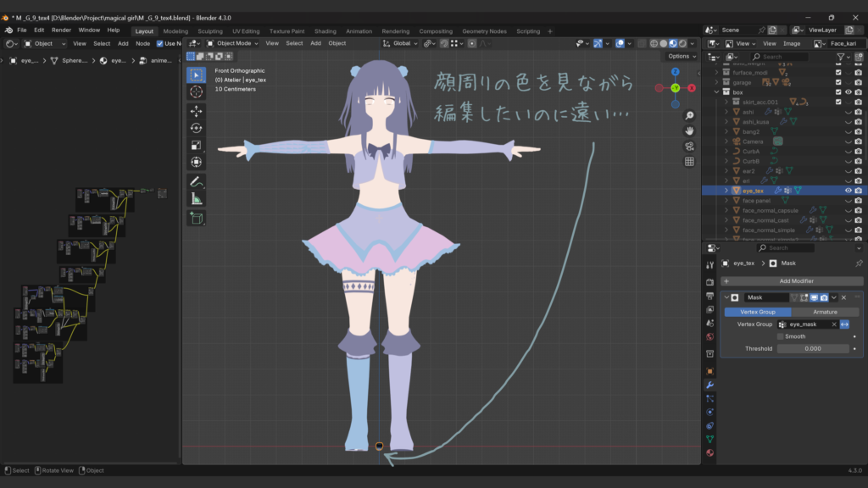Select the Move tool in viewport toolbar
868x488 pixels.
click(x=196, y=111)
